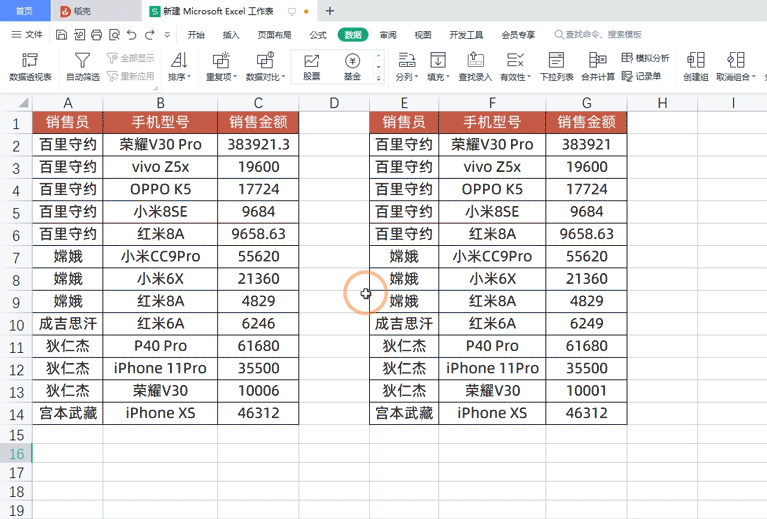Select column G header
The image size is (767, 519).
coord(587,103)
